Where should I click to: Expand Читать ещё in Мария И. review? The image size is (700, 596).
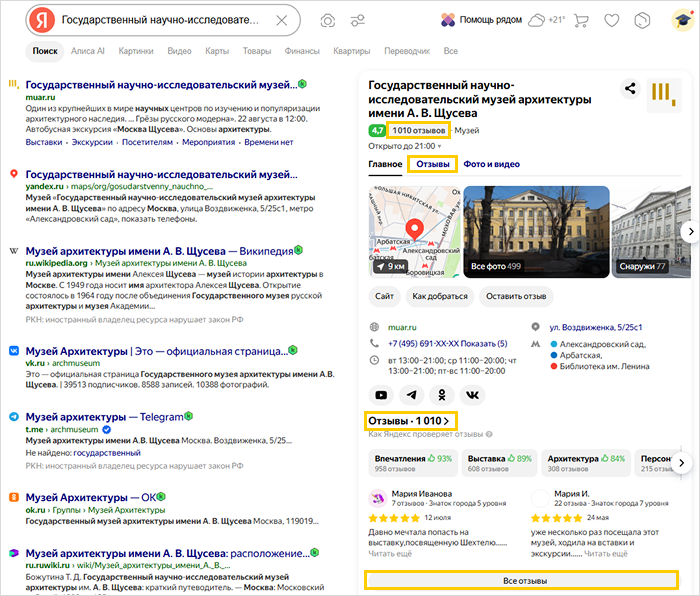point(606,554)
